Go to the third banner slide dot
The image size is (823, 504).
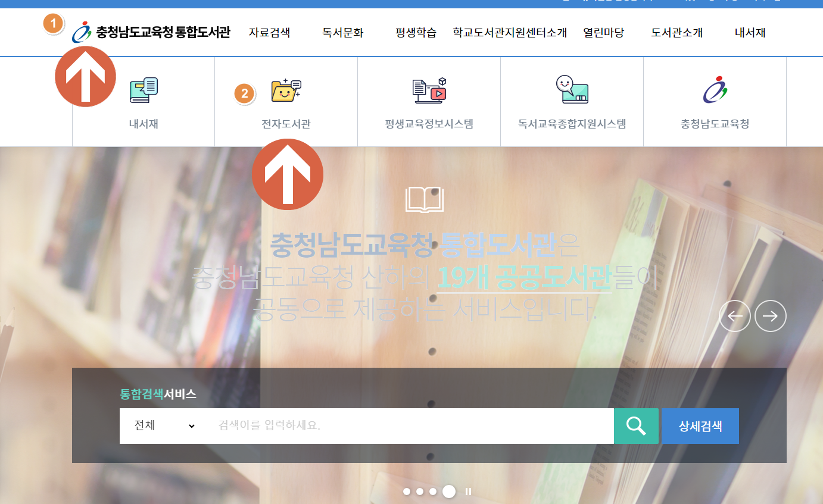pyautogui.click(x=433, y=492)
